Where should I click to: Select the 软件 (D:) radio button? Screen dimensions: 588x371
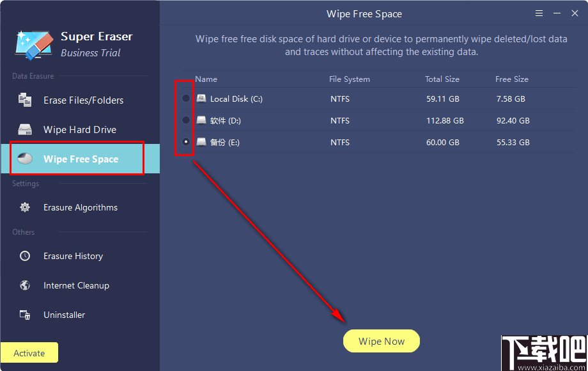point(185,120)
